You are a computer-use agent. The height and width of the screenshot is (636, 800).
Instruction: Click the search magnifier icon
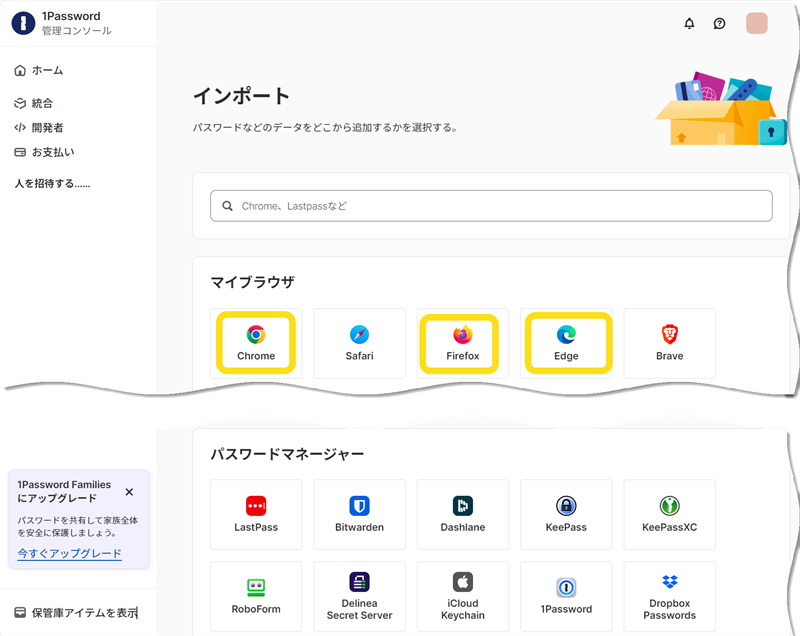228,206
